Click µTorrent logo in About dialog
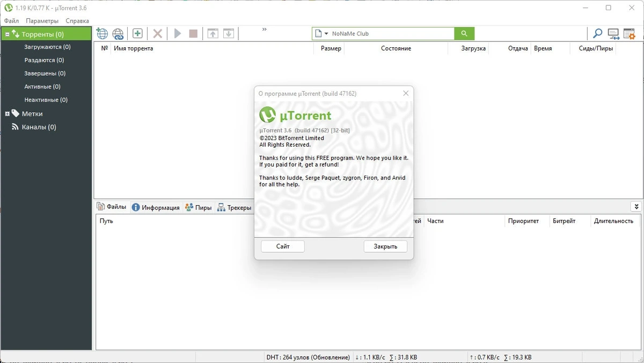 296,115
